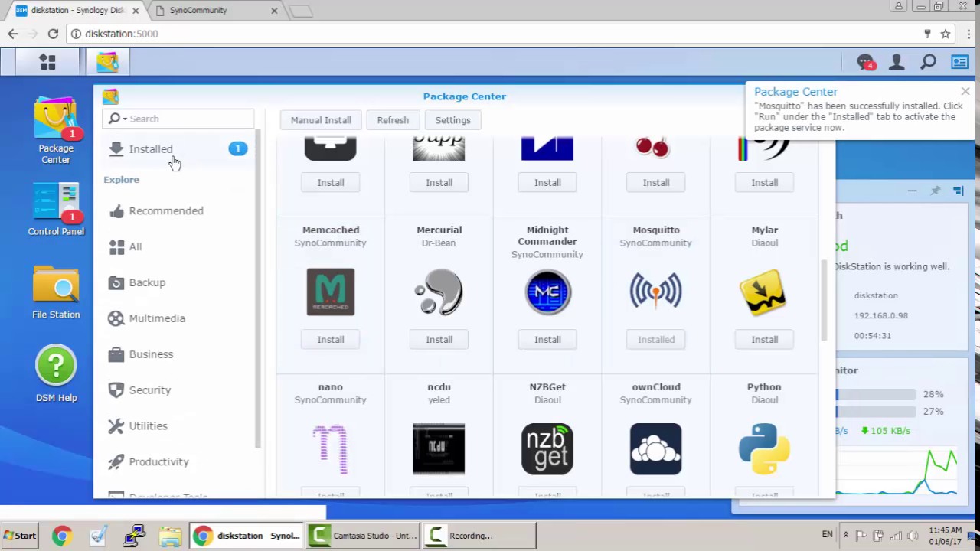This screenshot has height=551, width=980.
Task: Click the Manual Install button
Action: pos(321,120)
